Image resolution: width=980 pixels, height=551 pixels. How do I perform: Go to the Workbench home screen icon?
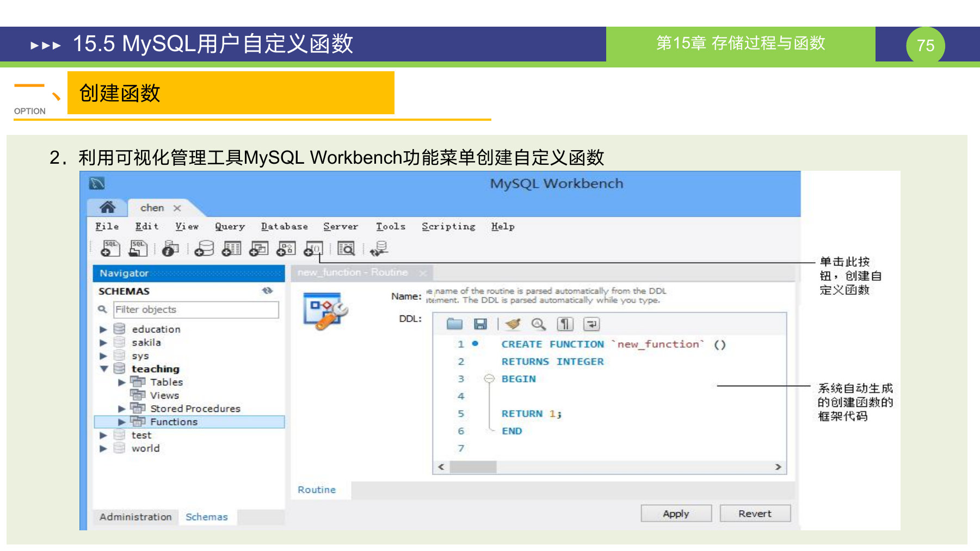tap(108, 207)
